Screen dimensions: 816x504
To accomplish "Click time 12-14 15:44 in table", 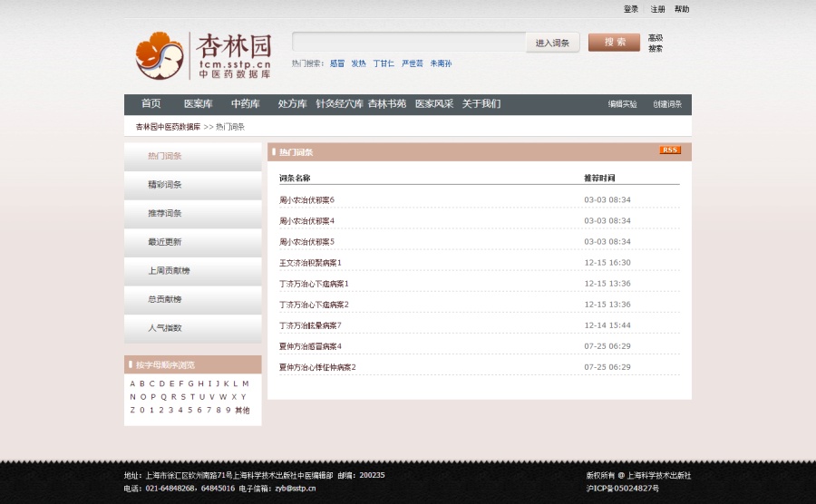I will (x=607, y=325).
